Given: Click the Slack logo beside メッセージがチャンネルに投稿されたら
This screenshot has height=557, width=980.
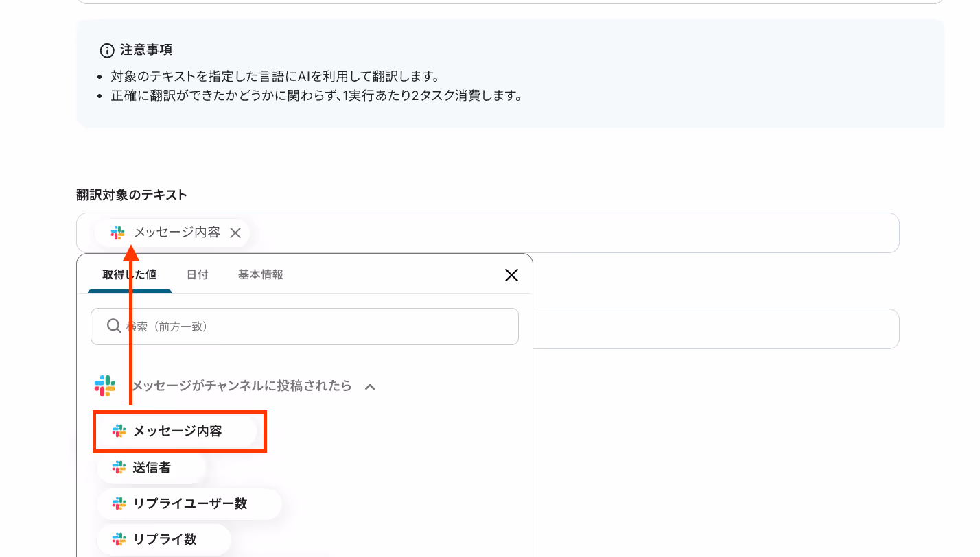Looking at the screenshot, I should [x=105, y=386].
